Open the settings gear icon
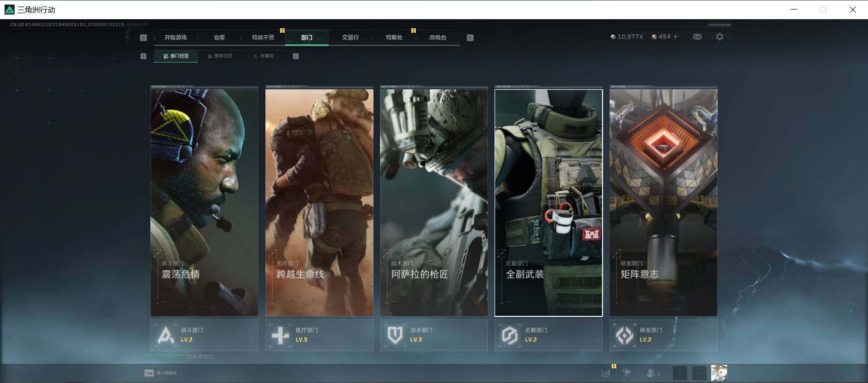 click(x=720, y=37)
